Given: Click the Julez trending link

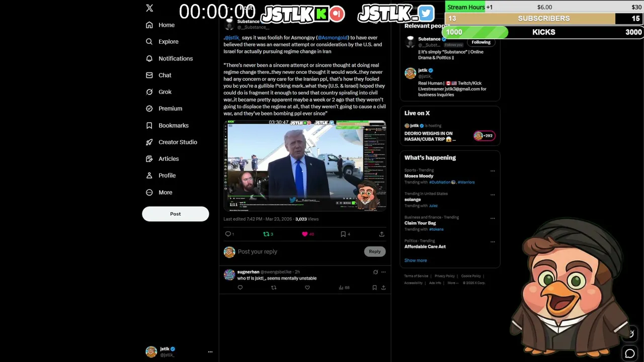Looking at the screenshot, I should click(433, 206).
